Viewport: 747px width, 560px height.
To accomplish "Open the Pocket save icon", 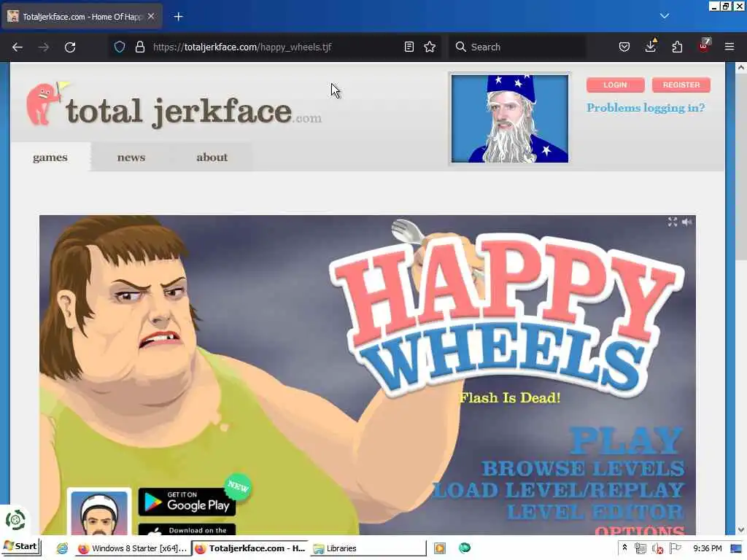I will click(624, 47).
